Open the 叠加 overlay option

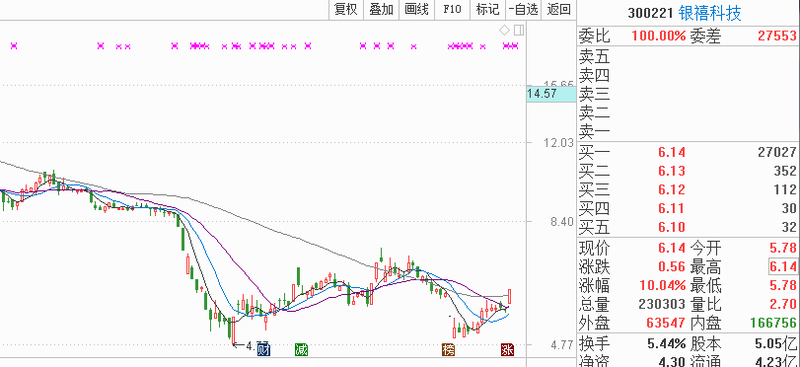[x=381, y=9]
